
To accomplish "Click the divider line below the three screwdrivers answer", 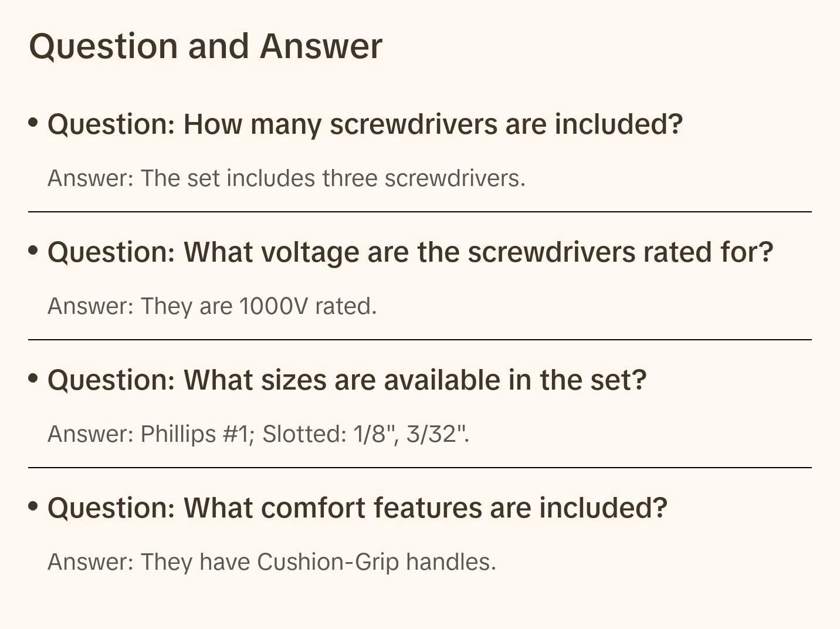I will point(420,212).
